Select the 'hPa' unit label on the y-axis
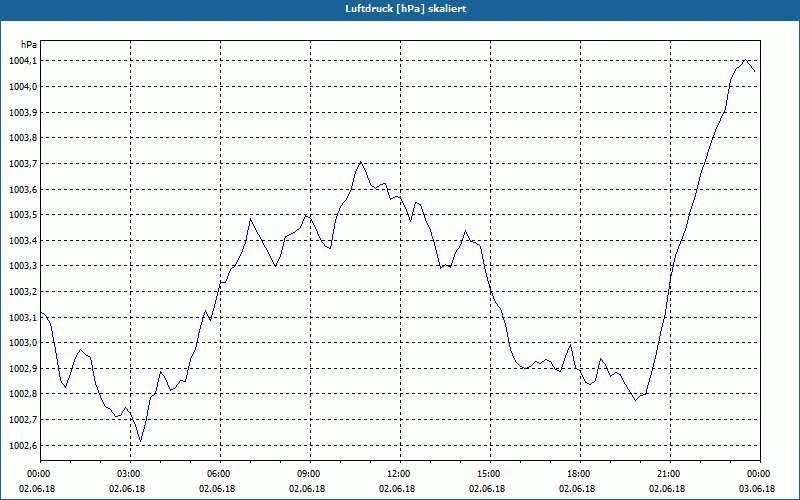This screenshot has height=500, width=800. 29,45
